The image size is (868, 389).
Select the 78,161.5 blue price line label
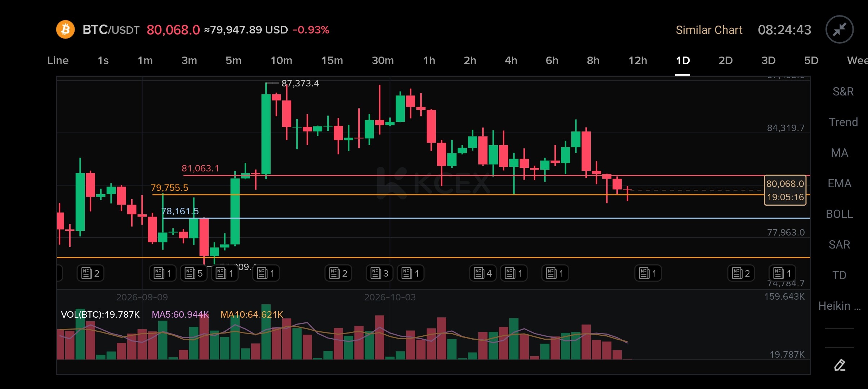[180, 211]
